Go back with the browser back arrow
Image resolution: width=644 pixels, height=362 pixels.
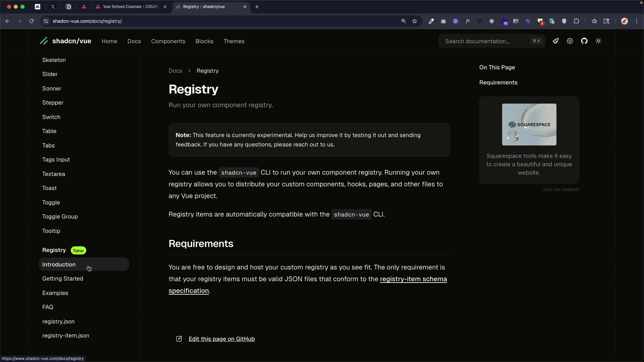click(7, 21)
